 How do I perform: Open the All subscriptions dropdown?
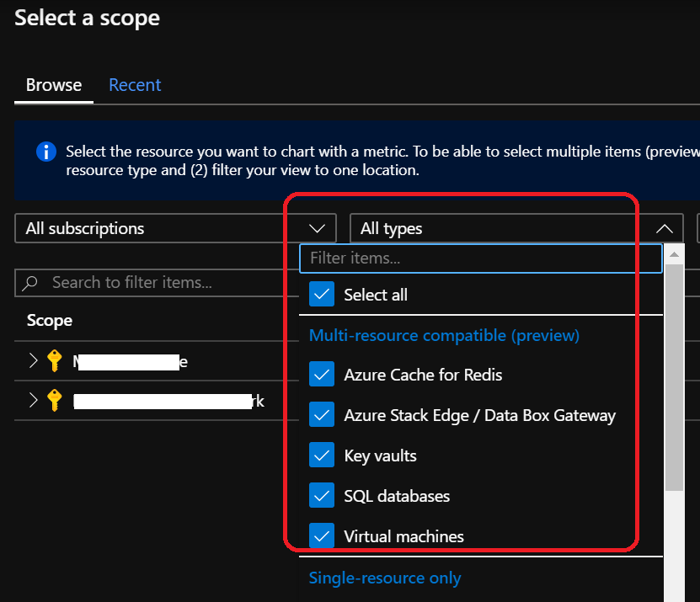[x=175, y=228]
